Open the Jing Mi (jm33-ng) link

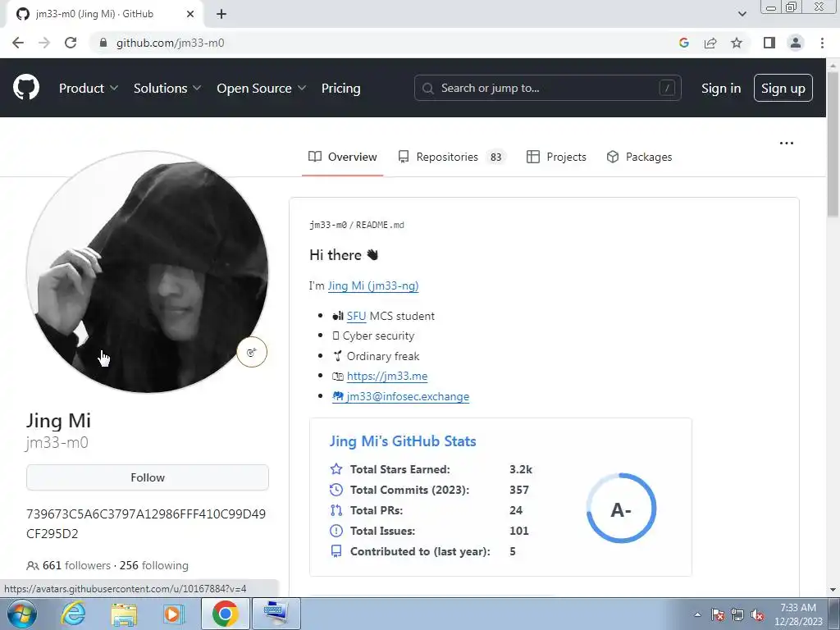[373, 285]
